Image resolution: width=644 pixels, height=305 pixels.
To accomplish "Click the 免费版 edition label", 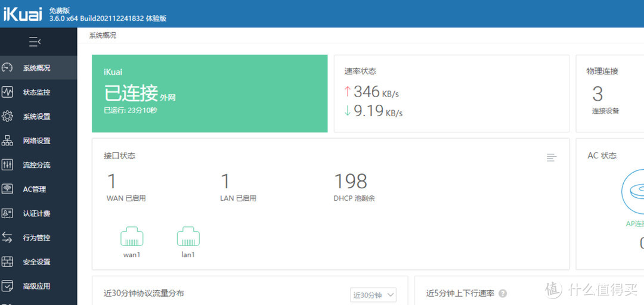I will [60, 10].
